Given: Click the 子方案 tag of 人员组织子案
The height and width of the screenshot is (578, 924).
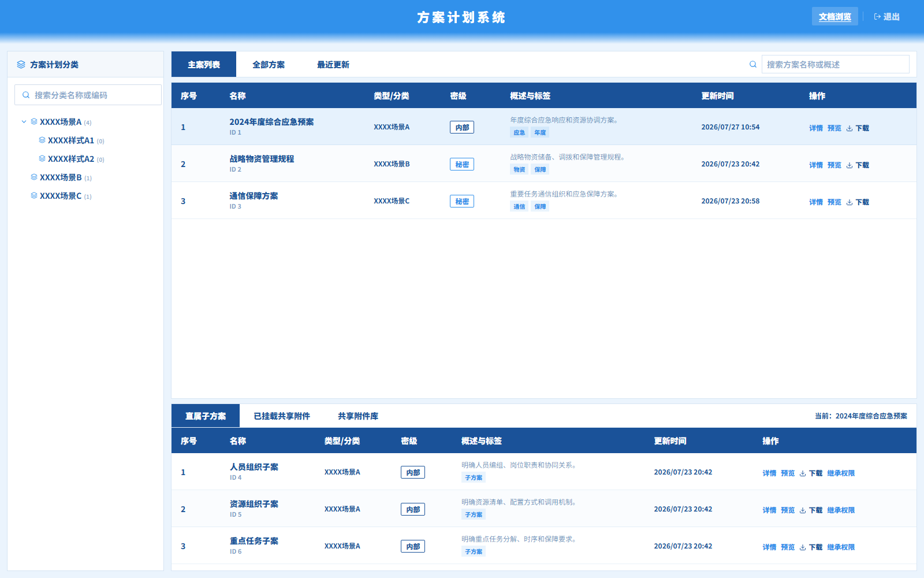Looking at the screenshot, I should click(x=474, y=477).
